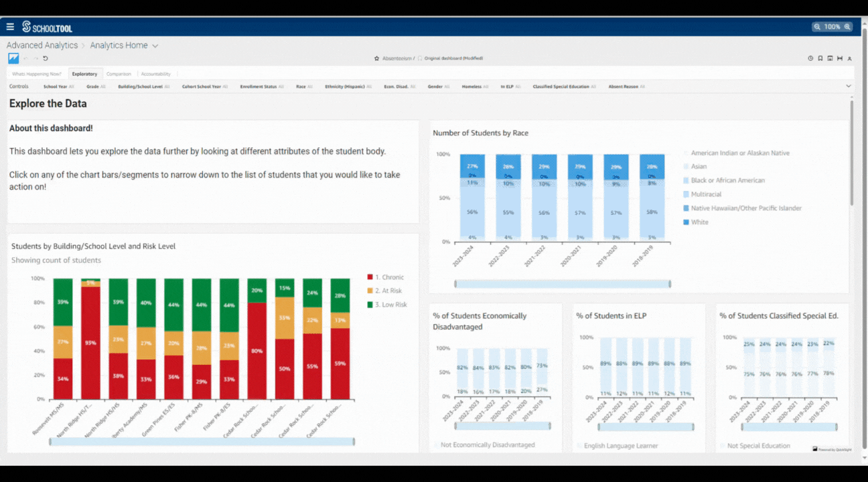Click the ELP chart range slider
The width and height of the screenshot is (868, 482).
(646, 426)
